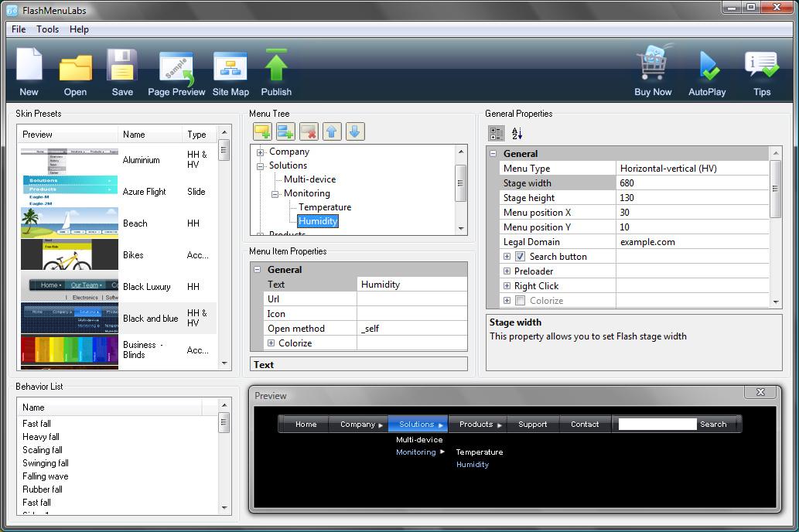799x532 pixels.
Task: Sort General Properties alphabetically
Action: point(517,134)
